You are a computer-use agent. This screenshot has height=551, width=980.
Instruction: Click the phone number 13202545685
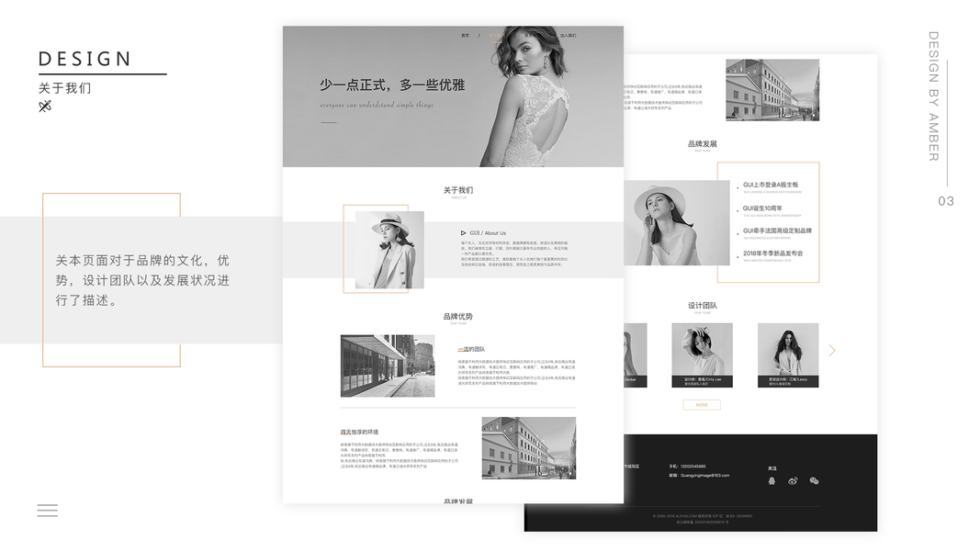[x=693, y=467]
